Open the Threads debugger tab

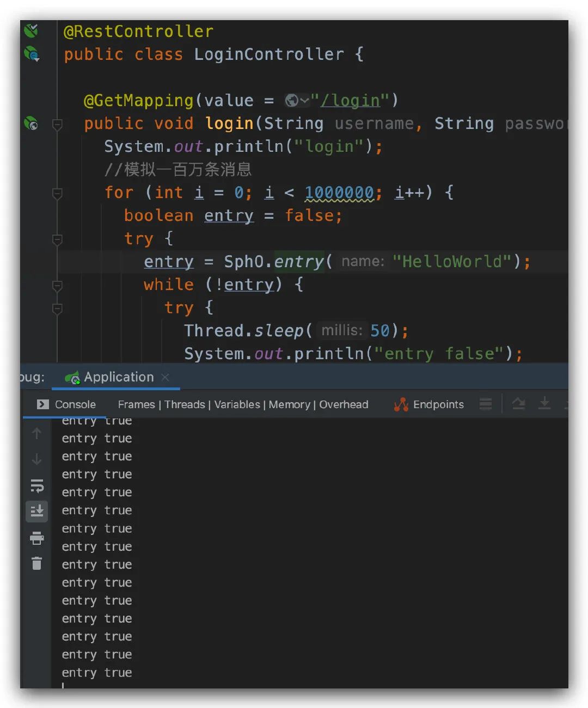(185, 404)
